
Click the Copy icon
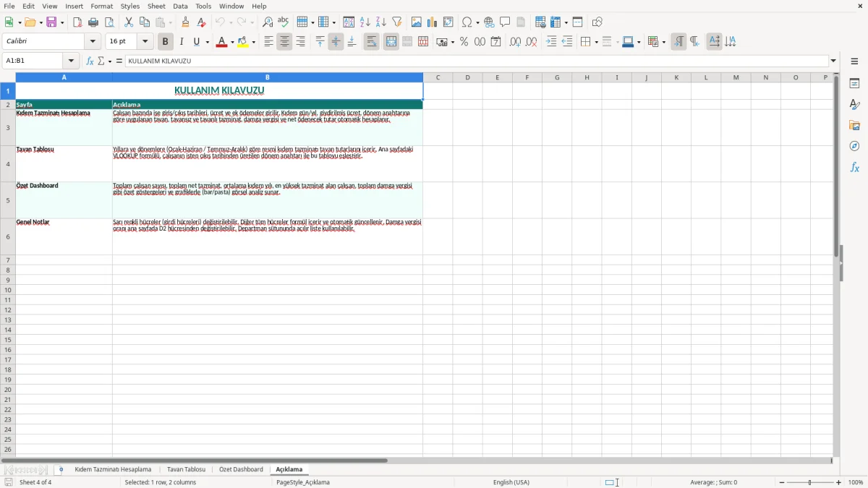[x=145, y=22]
